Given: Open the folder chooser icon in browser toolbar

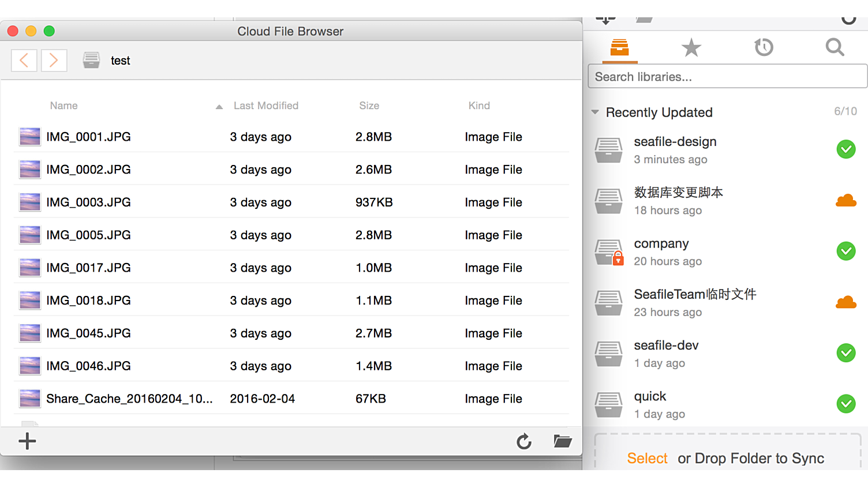Looking at the screenshot, I should pyautogui.click(x=562, y=441).
